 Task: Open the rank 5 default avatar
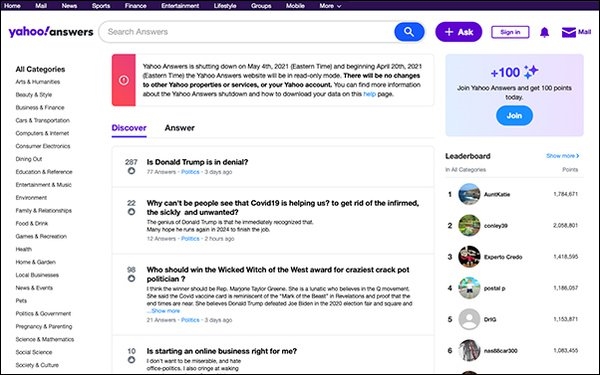(469, 319)
